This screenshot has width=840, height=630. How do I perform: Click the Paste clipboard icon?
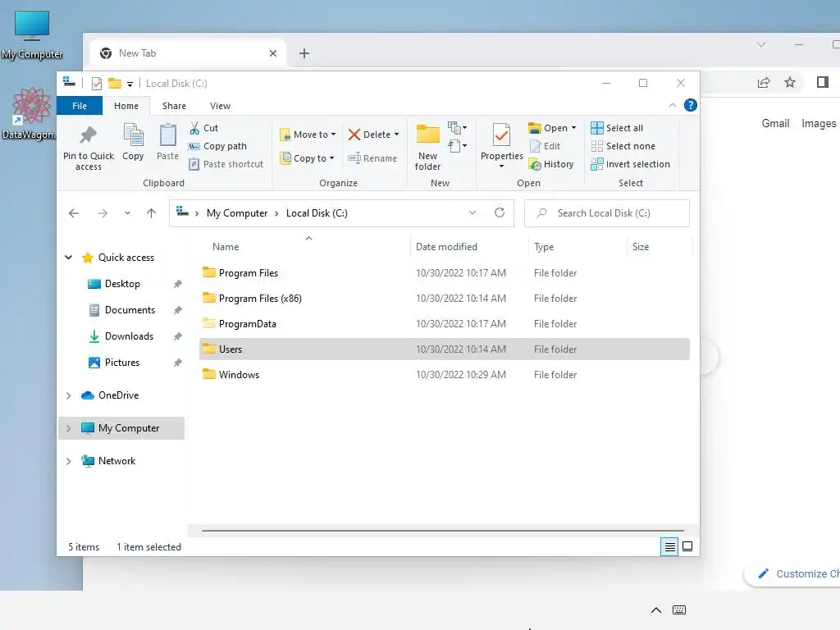(x=167, y=135)
